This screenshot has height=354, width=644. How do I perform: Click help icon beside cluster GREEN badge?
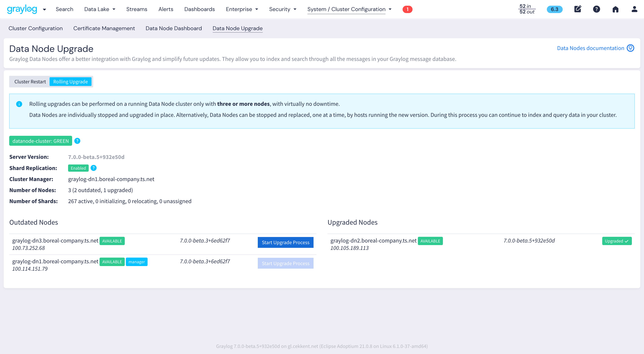click(77, 141)
